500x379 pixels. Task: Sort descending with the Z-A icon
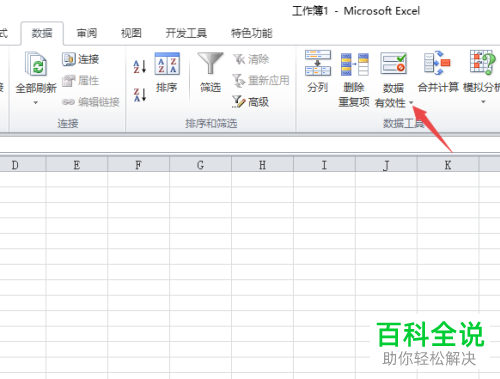(x=140, y=95)
